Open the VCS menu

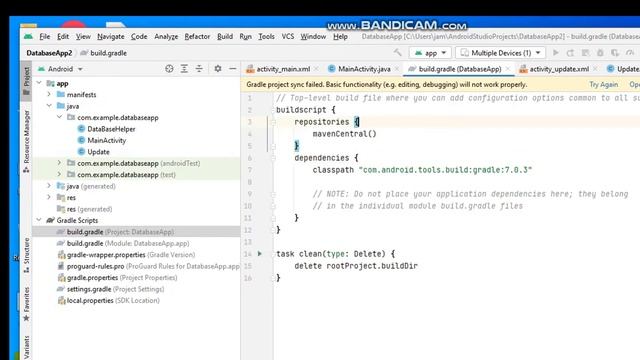pos(288,37)
